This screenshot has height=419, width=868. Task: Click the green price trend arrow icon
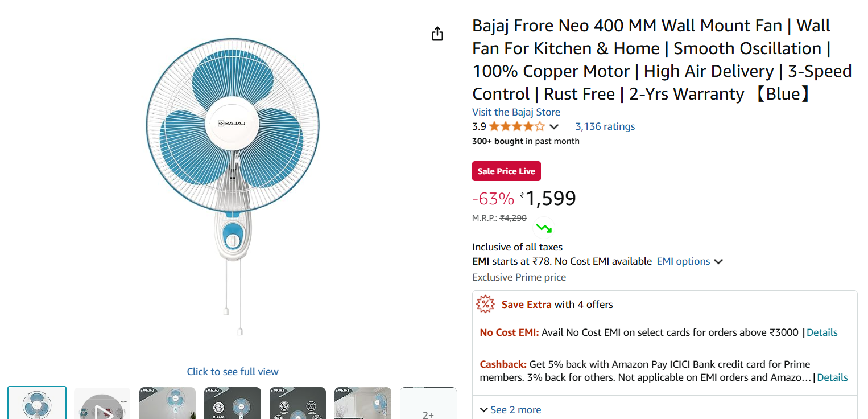tap(544, 228)
